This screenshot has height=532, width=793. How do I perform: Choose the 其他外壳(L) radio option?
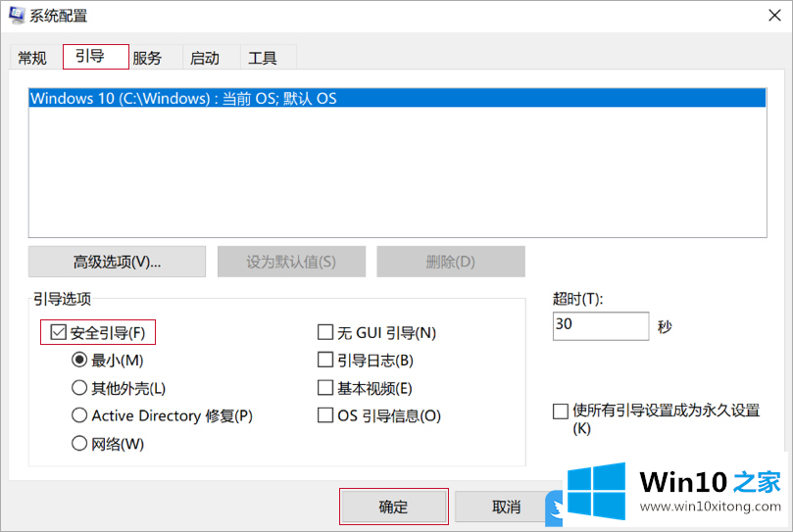(x=79, y=388)
